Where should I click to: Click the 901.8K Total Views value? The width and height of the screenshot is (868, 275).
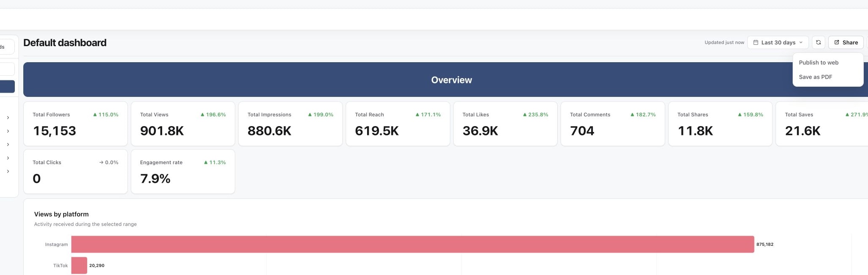click(162, 131)
